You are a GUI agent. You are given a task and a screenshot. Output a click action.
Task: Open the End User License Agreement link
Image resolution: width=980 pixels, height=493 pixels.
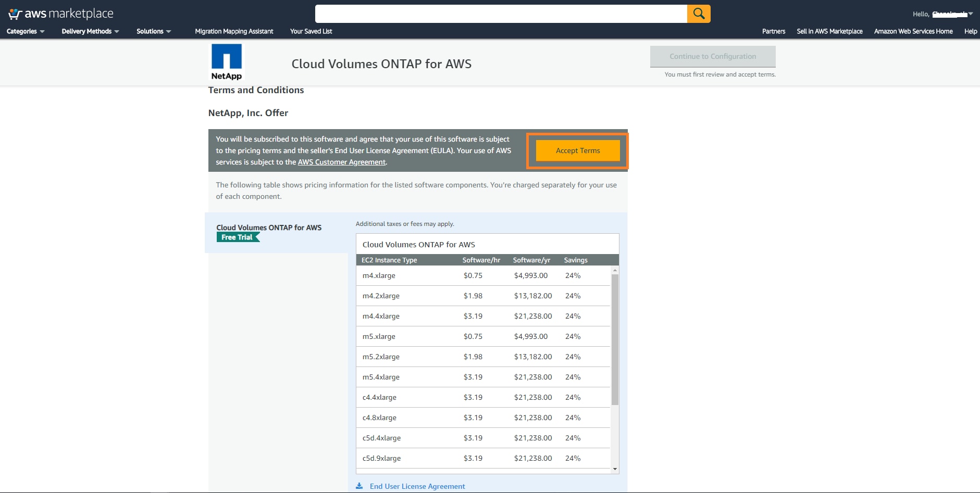pyautogui.click(x=417, y=486)
